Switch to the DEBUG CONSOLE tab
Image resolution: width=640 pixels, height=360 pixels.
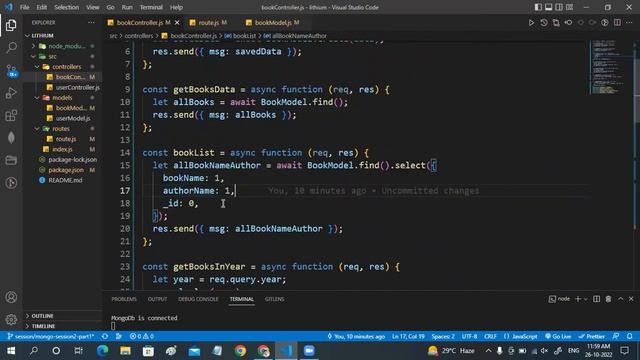198,299
